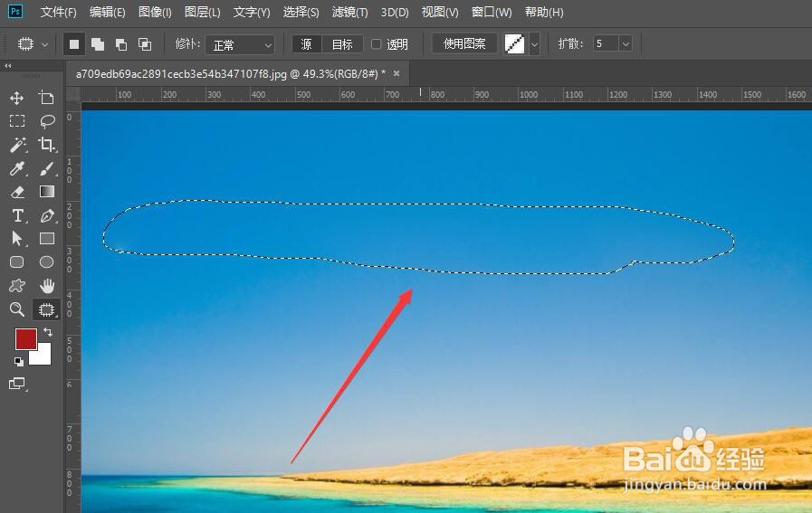
Task: Open the 选择(S) menu
Action: tap(301, 12)
